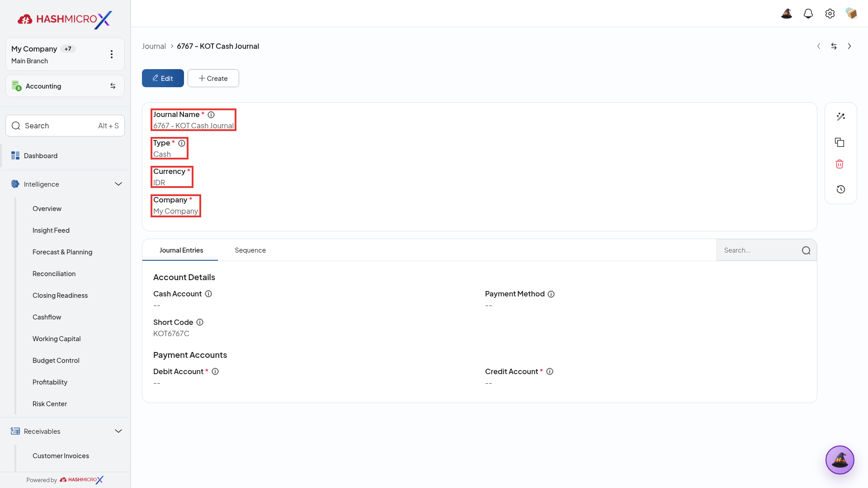Open Customer Invoices in sidebar
Screen dimensions: 868x488
[61, 456]
